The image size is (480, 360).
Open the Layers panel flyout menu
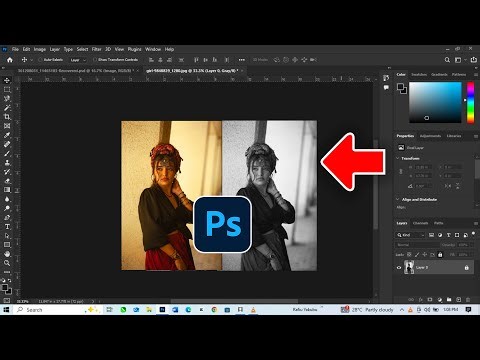click(475, 223)
